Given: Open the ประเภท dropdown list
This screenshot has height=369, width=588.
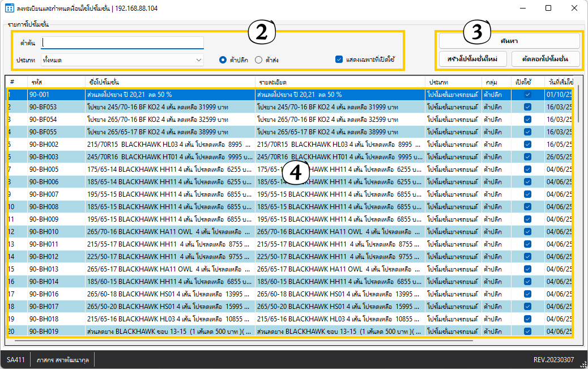Looking at the screenshot, I should [x=122, y=60].
